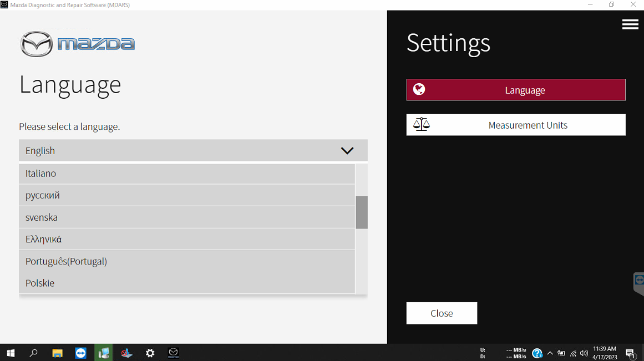644x361 pixels.
Task: Select Italiano from the language list
Action: (186, 174)
